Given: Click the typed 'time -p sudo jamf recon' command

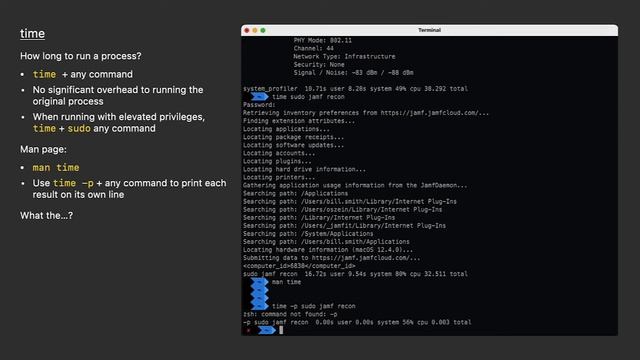Looking at the screenshot, I should pyautogui.click(x=313, y=306).
